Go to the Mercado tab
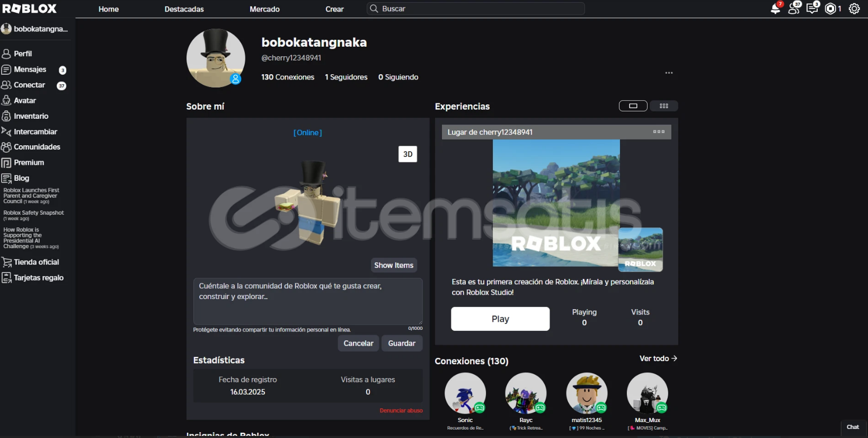Image resolution: width=868 pixels, height=438 pixels. tap(264, 9)
